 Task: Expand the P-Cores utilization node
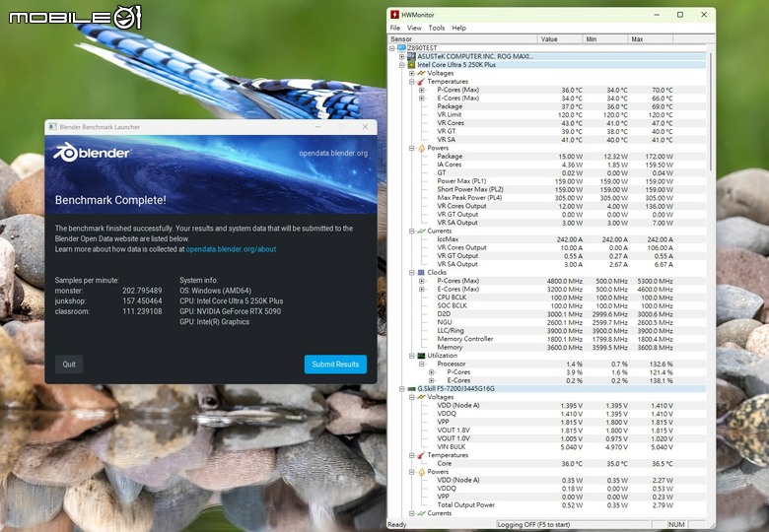pyautogui.click(x=432, y=372)
